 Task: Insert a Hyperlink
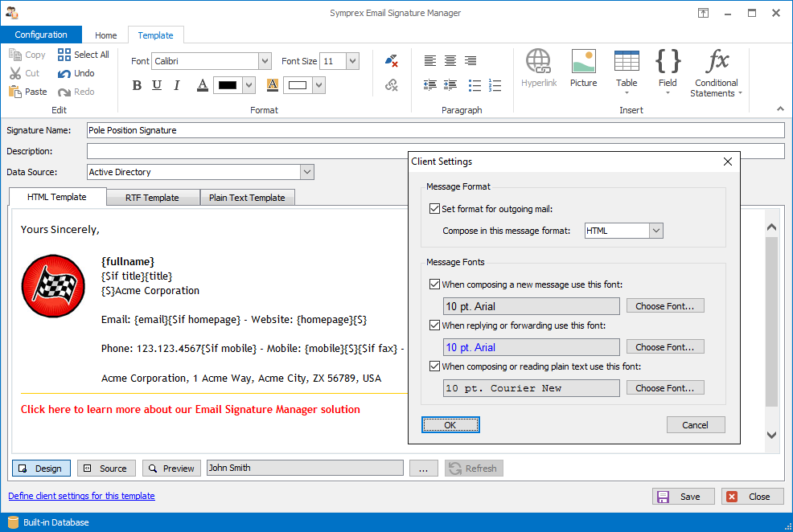pos(539,68)
